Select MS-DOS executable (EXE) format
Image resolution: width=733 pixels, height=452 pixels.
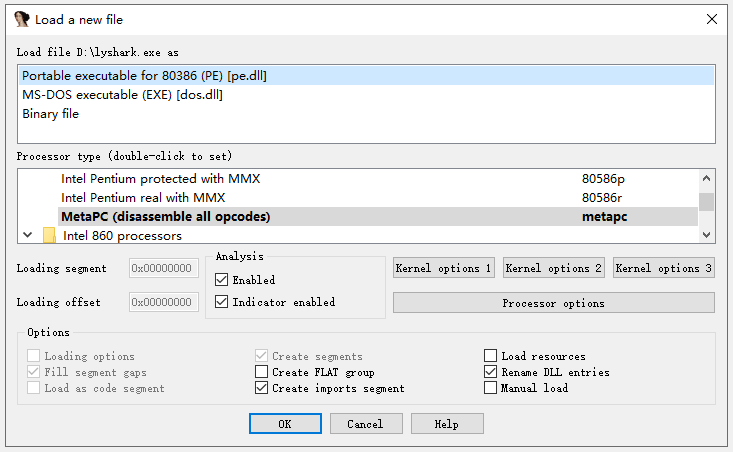tap(122, 95)
